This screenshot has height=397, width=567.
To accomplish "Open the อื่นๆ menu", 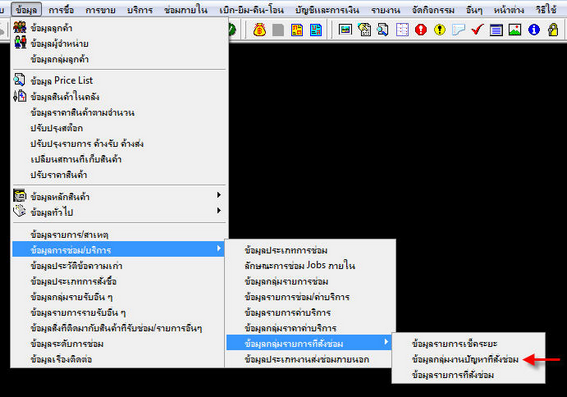I will (474, 10).
